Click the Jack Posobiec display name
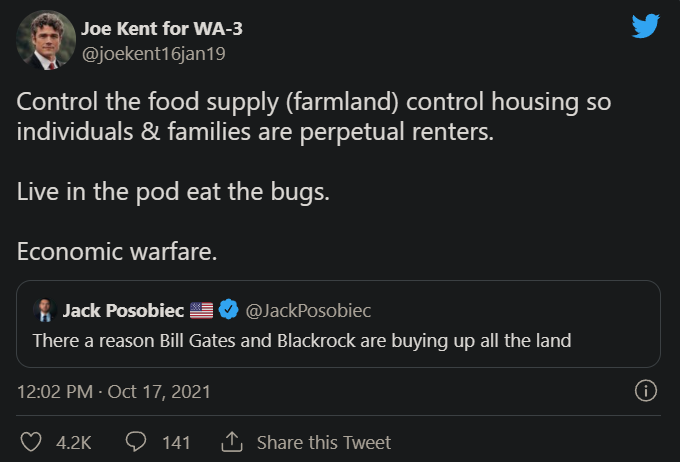The image size is (680, 462). [123, 311]
